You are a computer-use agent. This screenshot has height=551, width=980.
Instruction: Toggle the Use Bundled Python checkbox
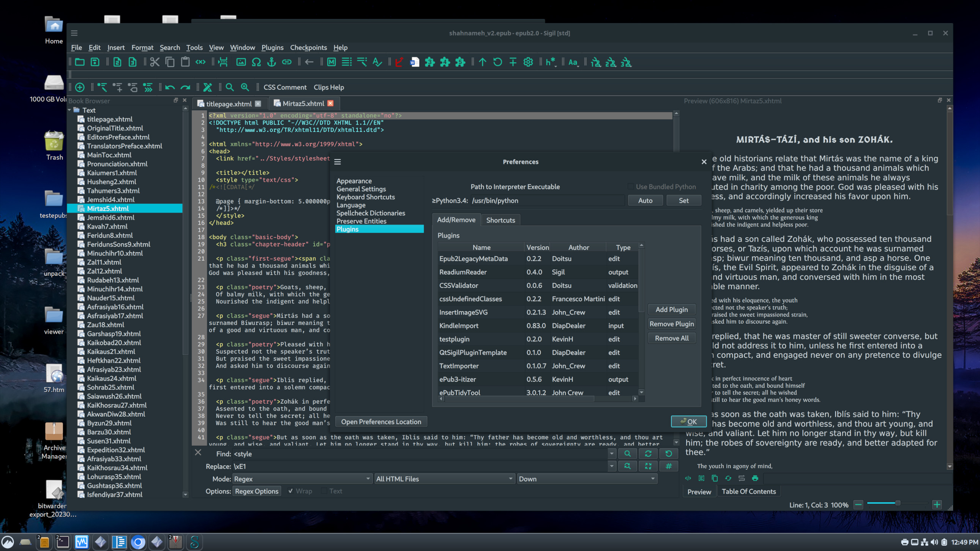tap(631, 187)
